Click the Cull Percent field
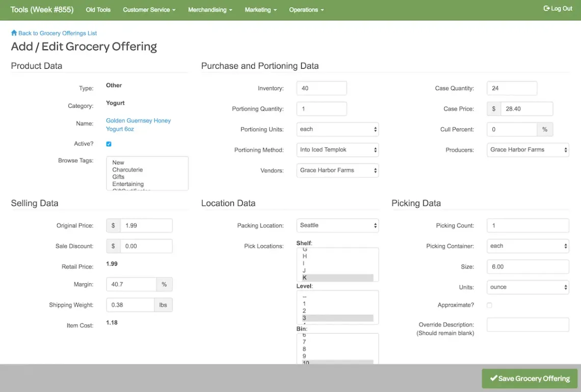The image size is (581, 392). (x=512, y=129)
